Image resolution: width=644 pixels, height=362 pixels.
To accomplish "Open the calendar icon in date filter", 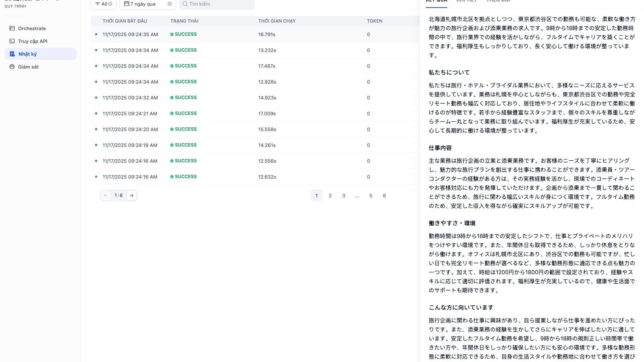I will [127, 3].
